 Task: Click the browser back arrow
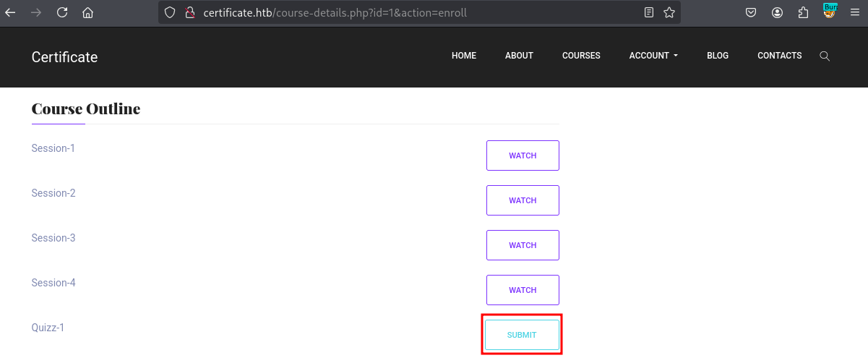point(11,12)
